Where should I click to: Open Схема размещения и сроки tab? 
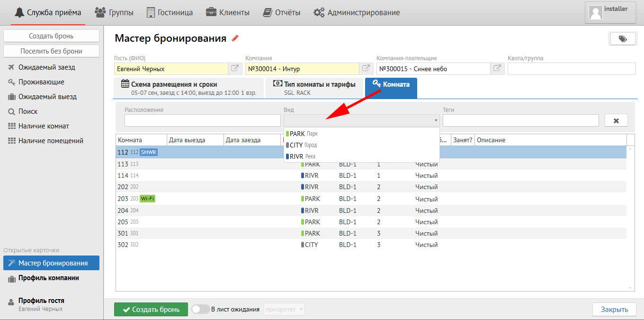188,88
